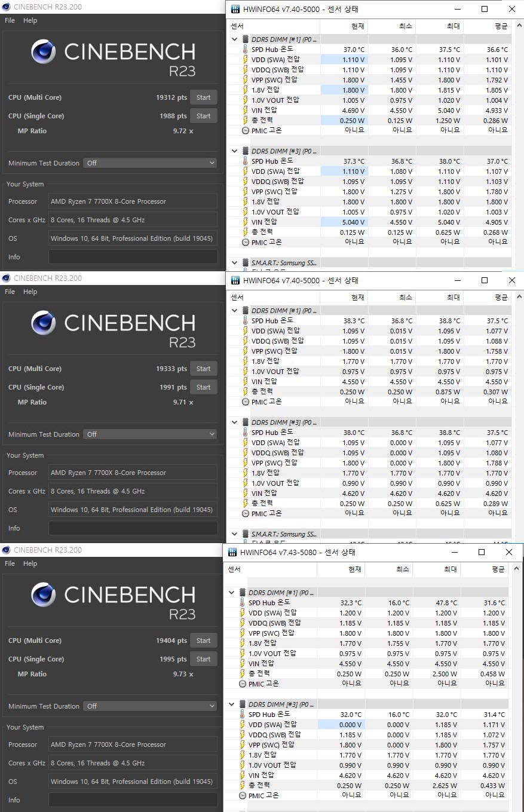Open Minimum Test Duration dropdown in 19404 pts window

[x=150, y=706]
